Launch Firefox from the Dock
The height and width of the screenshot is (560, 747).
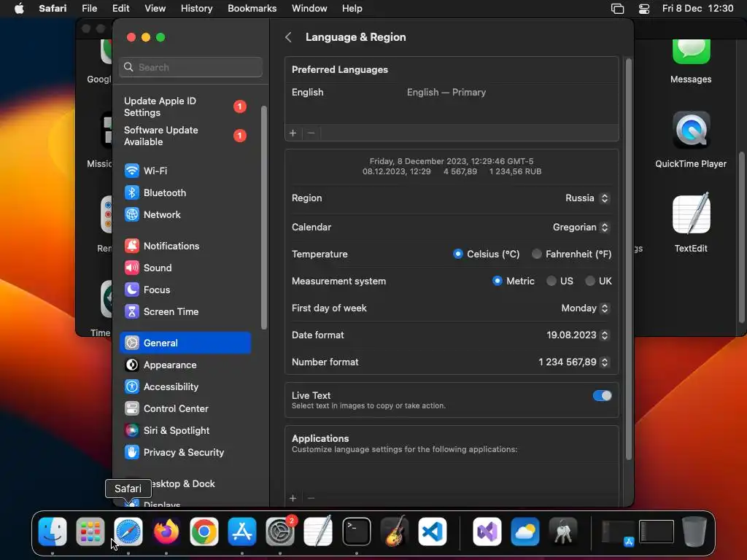click(166, 531)
